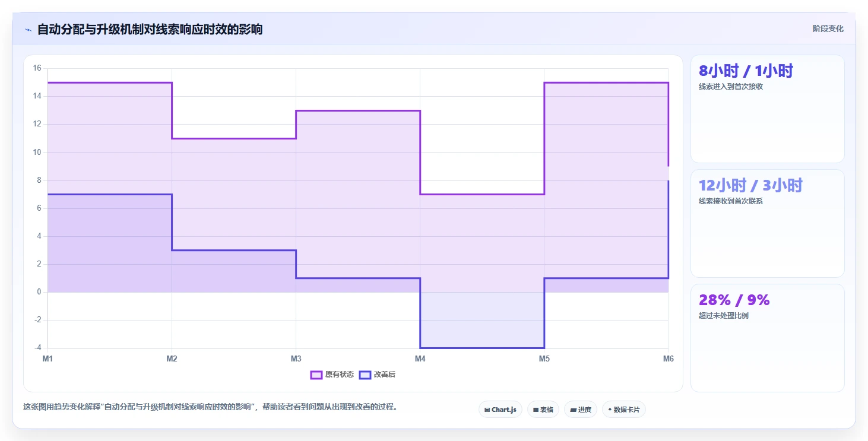Screen dimensions: 868x441
Task: Click the 数据卡片 tag icon
Action: (x=610, y=410)
